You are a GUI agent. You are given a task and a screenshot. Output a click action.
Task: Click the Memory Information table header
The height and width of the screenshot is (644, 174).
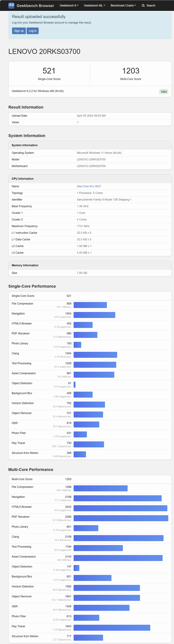tap(90, 265)
